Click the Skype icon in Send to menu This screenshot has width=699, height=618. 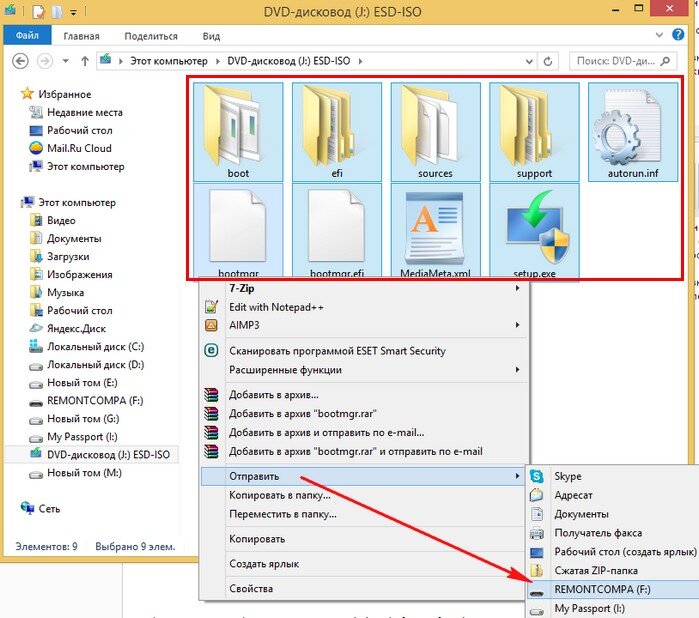(x=537, y=476)
